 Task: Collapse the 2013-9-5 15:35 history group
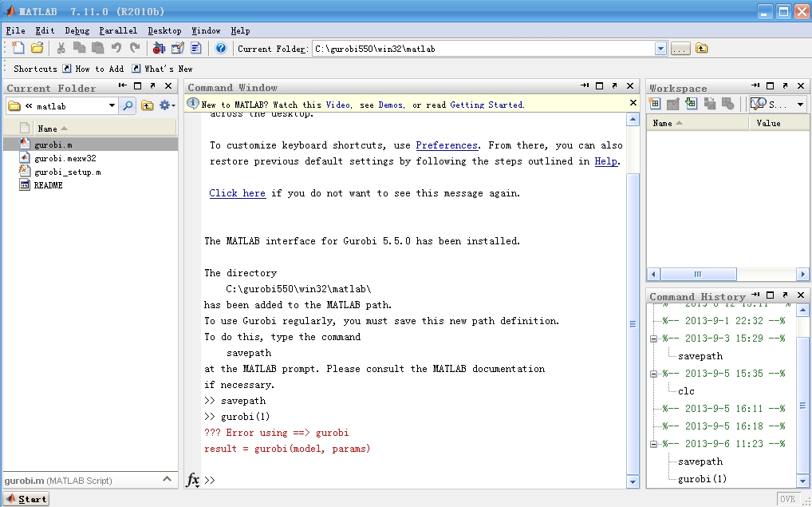point(653,374)
